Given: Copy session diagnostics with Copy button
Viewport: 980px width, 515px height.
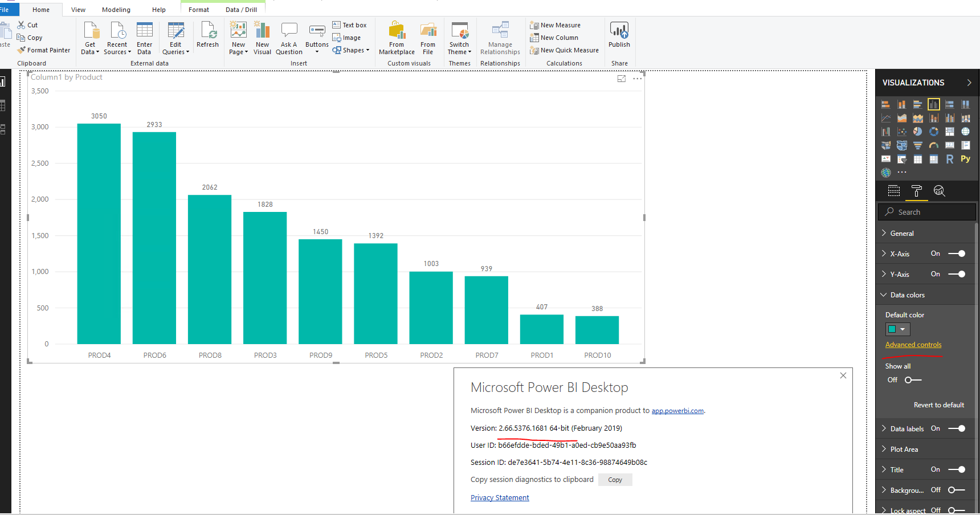Looking at the screenshot, I should tap(615, 480).
